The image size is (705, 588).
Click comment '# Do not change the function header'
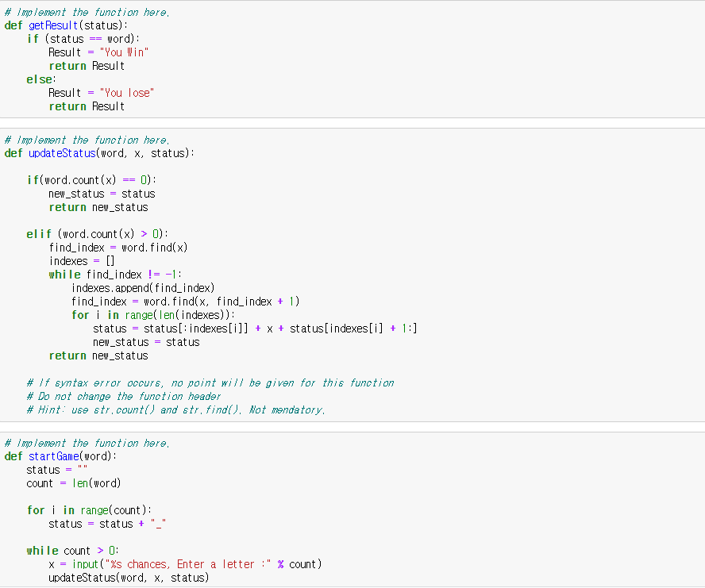124,397
